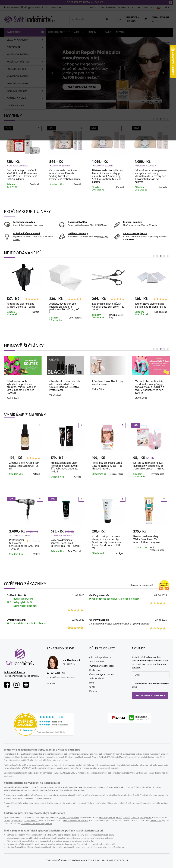Open the Kč currency selector

click(167, 7)
